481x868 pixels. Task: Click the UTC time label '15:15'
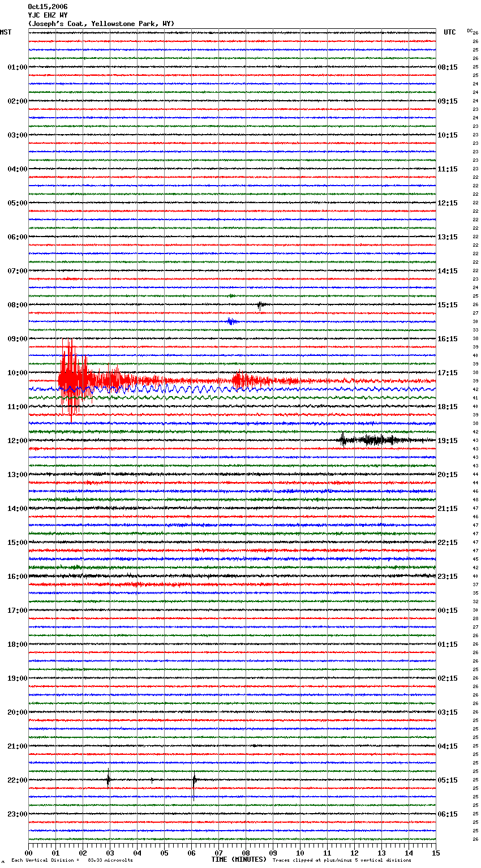(x=448, y=305)
